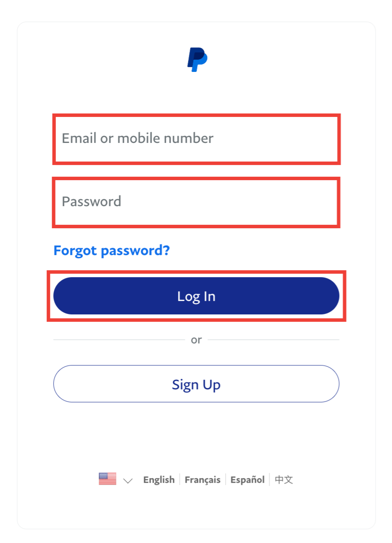Click the Log In button

tap(196, 296)
